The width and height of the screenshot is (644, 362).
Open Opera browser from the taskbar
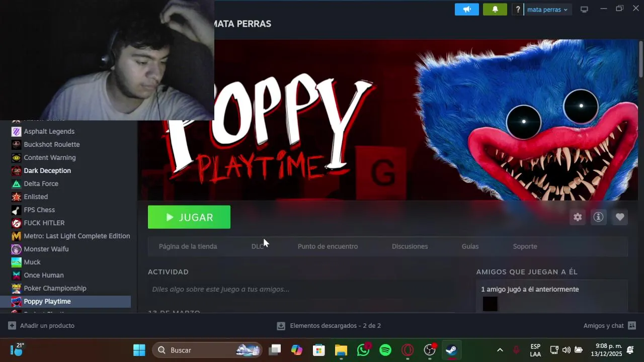point(408,350)
